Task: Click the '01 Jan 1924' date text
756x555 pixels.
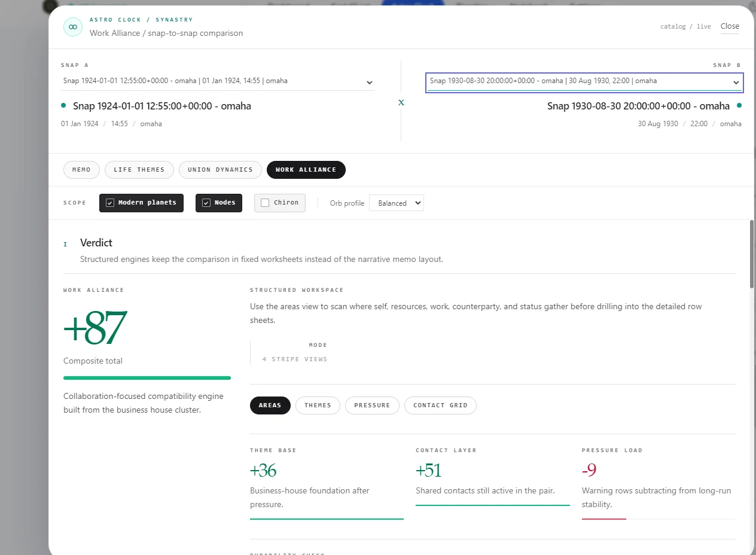Action: click(x=80, y=124)
